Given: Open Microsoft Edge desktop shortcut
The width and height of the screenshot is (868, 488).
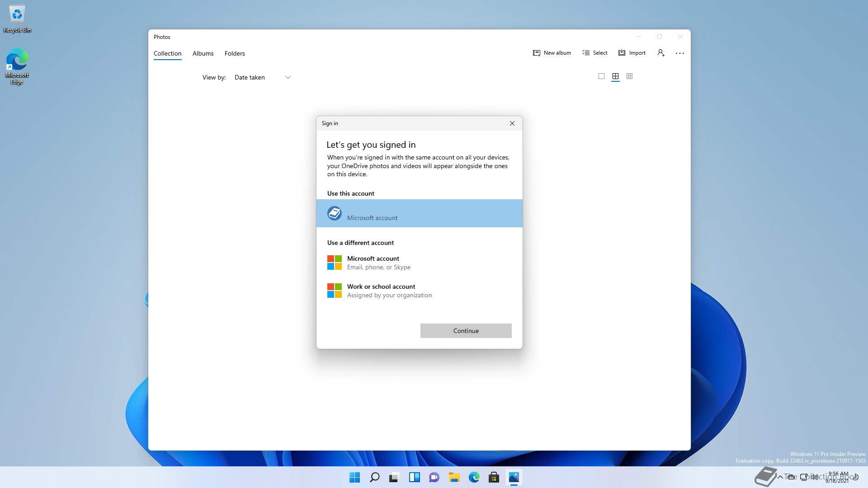Looking at the screenshot, I should [x=17, y=66].
